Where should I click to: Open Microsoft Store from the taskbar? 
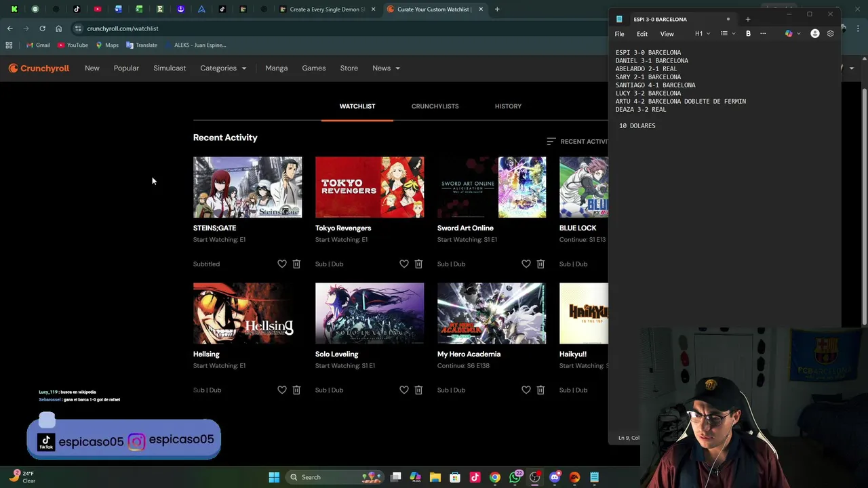tap(455, 477)
